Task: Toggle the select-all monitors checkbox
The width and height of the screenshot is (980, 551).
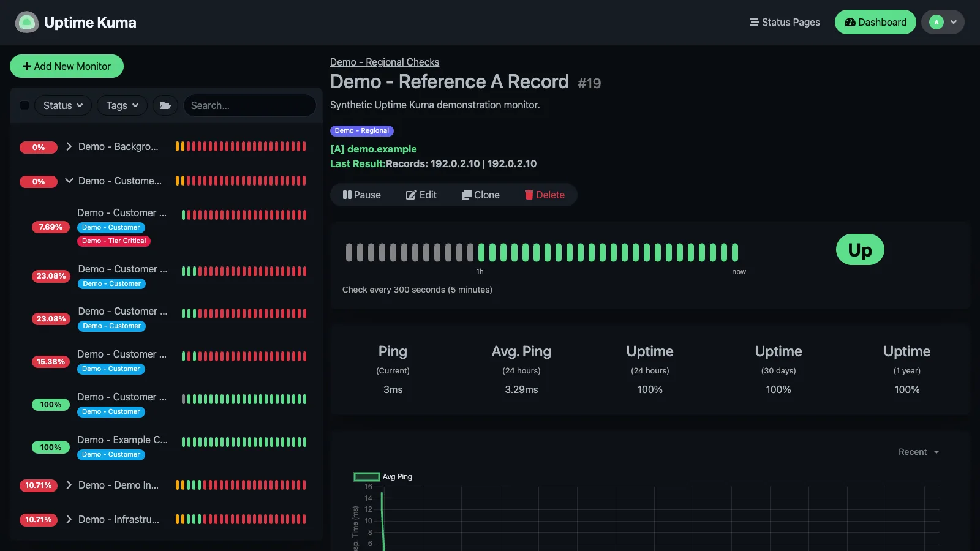Action: pos(24,105)
